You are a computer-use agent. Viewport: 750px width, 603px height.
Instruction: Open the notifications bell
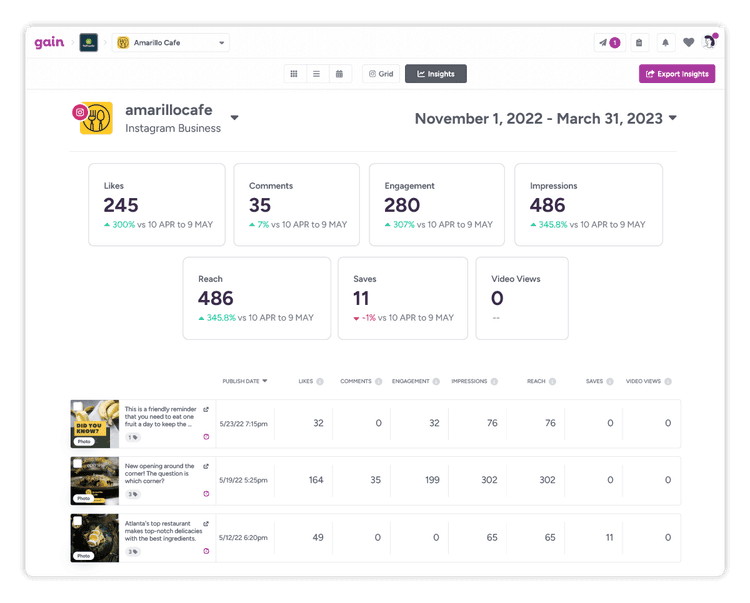[665, 43]
